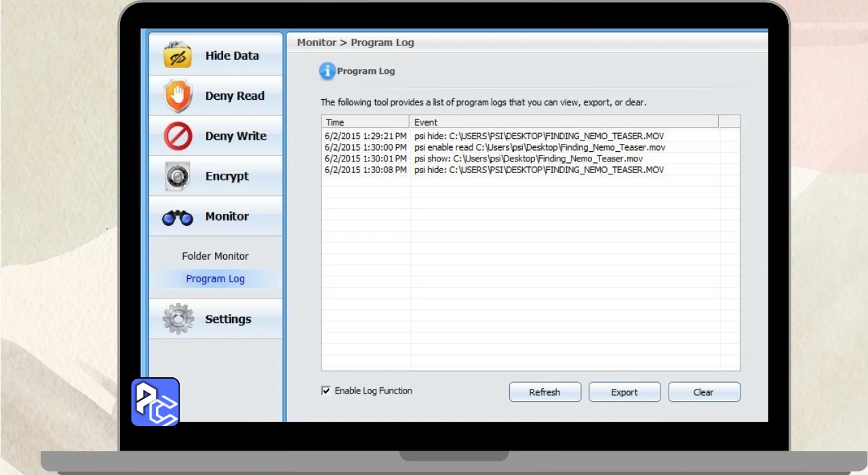Viewport: 868px width, 475px height.
Task: Click the Refresh button
Action: (545, 392)
